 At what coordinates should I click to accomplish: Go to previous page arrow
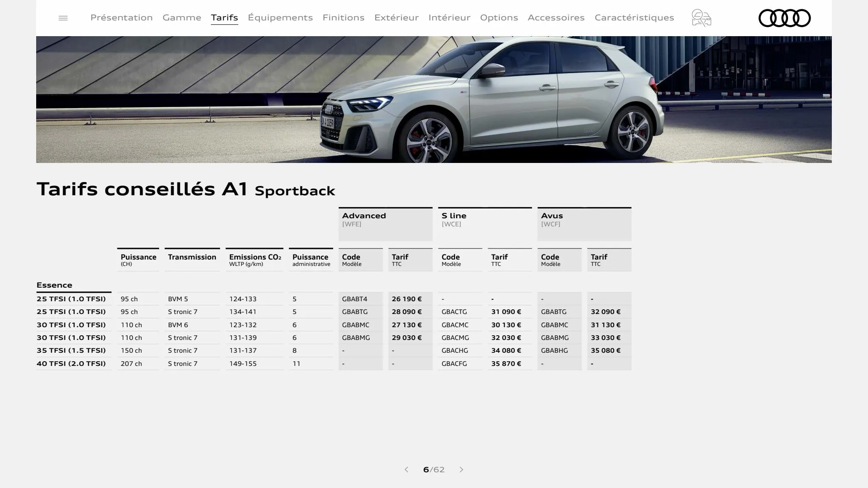coord(406,469)
